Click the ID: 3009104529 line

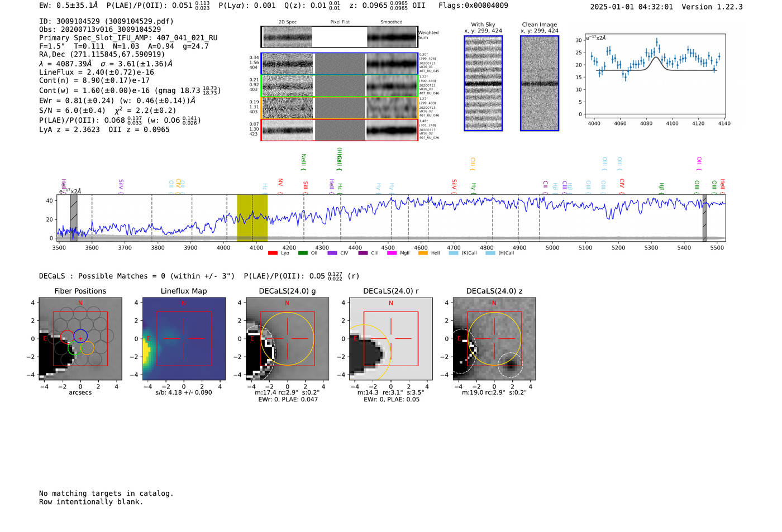[x=106, y=21]
